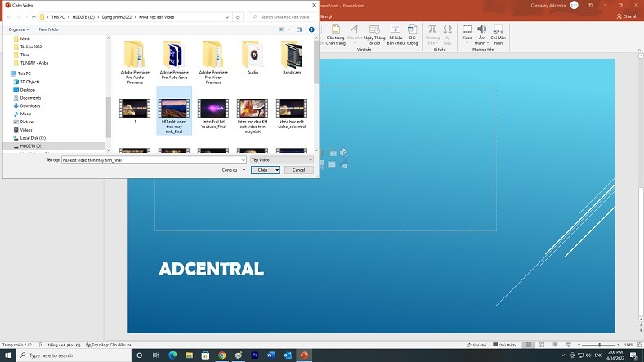Image resolution: width=644 pixels, height=362 pixels.
Task: Click the Ngày Tháng & Giờ icon
Action: [x=374, y=29]
